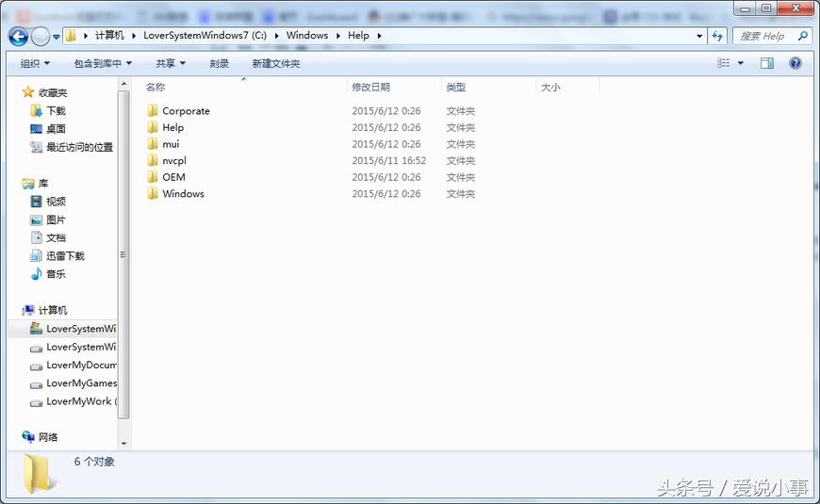Select 收藏夹 in the navigation pane

53,93
